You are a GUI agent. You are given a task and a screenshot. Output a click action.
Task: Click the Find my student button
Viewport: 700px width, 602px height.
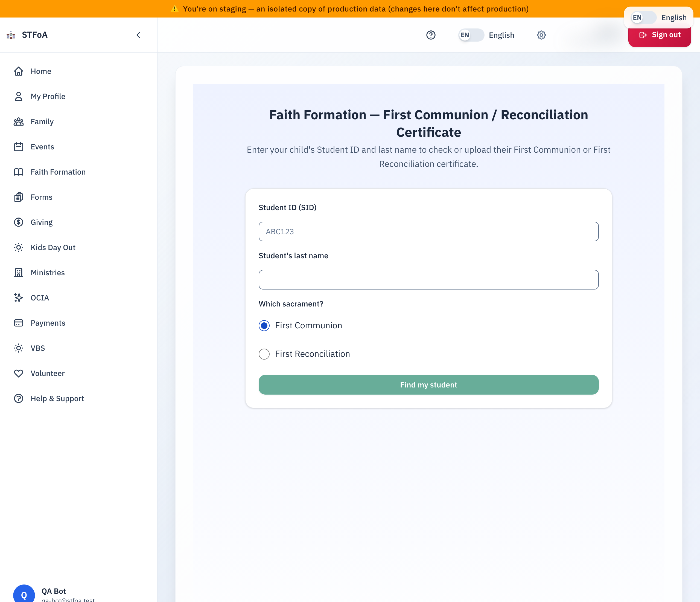tap(428, 385)
